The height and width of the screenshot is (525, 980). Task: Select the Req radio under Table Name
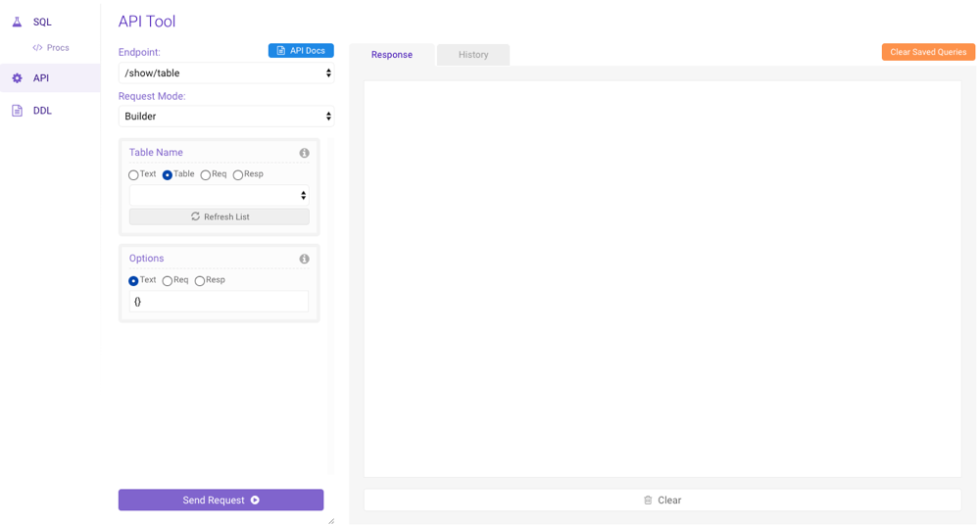tap(206, 175)
